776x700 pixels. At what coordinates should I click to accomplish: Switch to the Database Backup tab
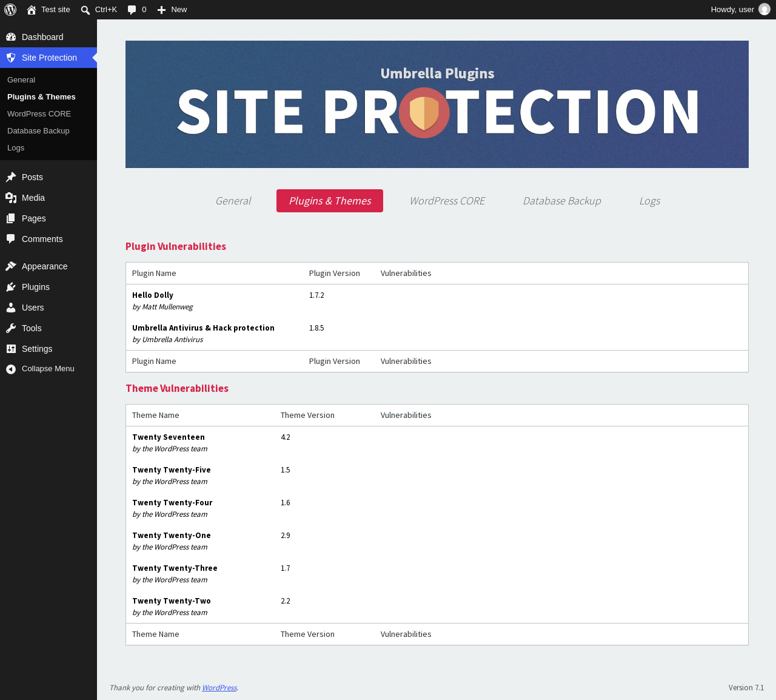pyautogui.click(x=562, y=201)
